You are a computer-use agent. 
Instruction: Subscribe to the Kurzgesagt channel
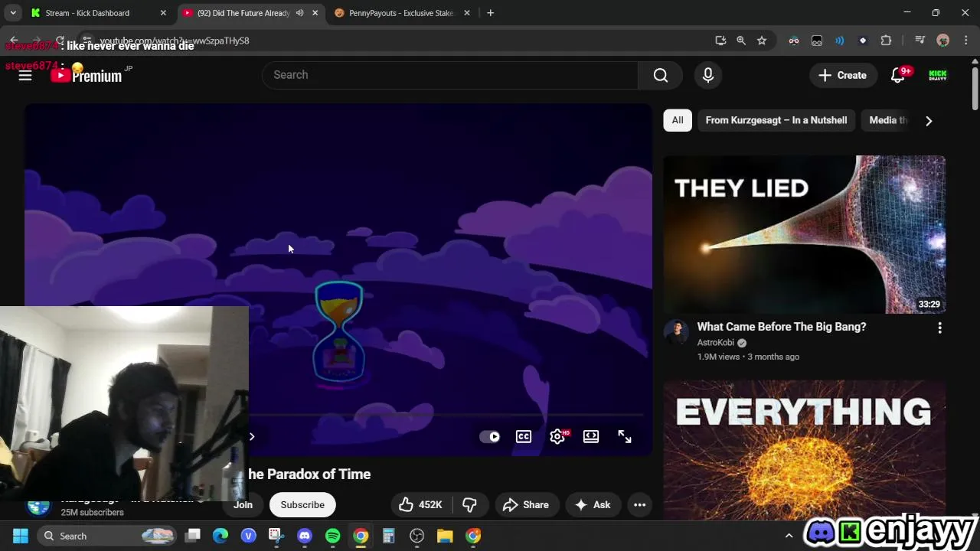302,504
